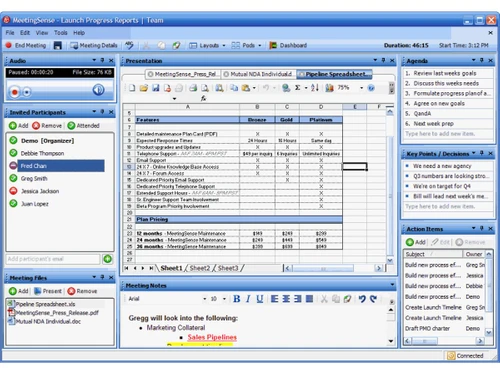Open the Dashboard
Screen dimensions: 500x375
[288, 45]
